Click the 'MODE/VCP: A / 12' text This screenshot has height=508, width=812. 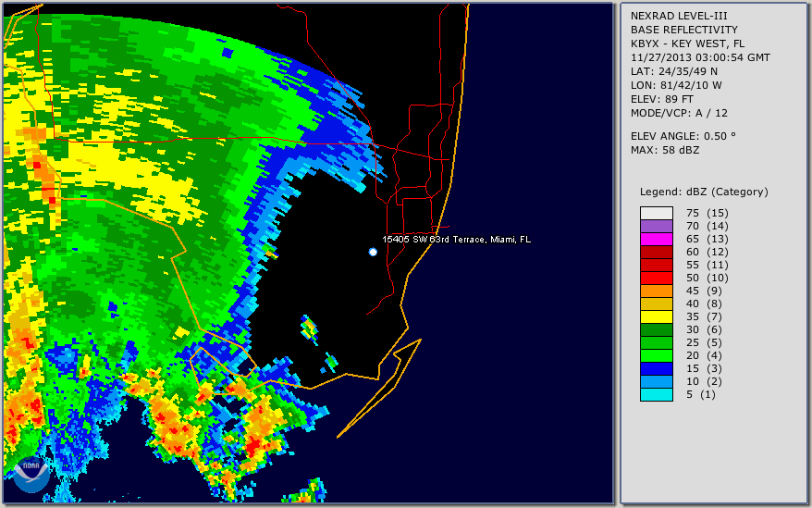tap(679, 113)
